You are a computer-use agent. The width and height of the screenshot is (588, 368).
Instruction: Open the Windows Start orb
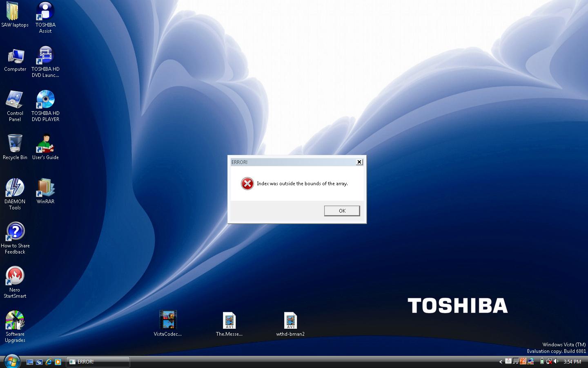pos(12,361)
